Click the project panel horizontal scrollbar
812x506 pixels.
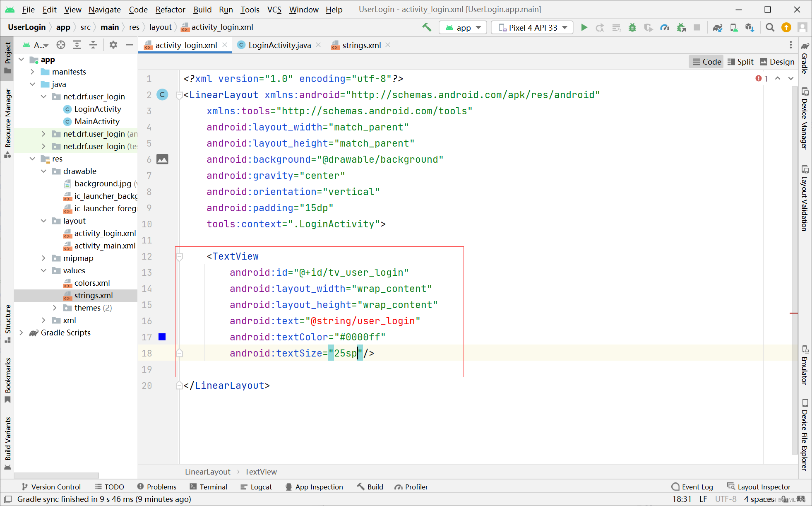click(x=56, y=475)
